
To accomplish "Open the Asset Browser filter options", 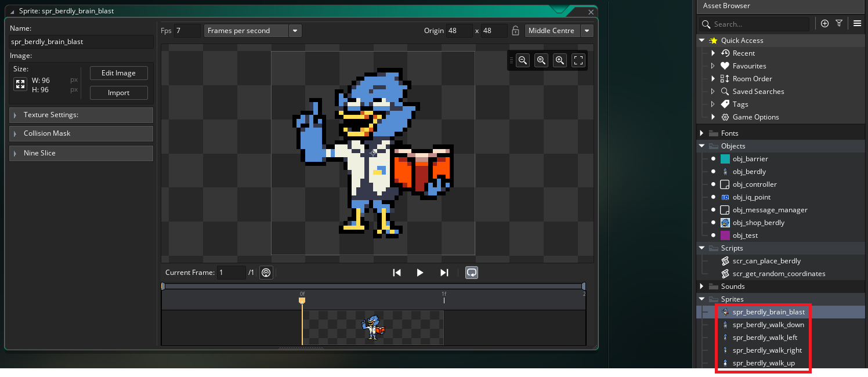I will (839, 24).
